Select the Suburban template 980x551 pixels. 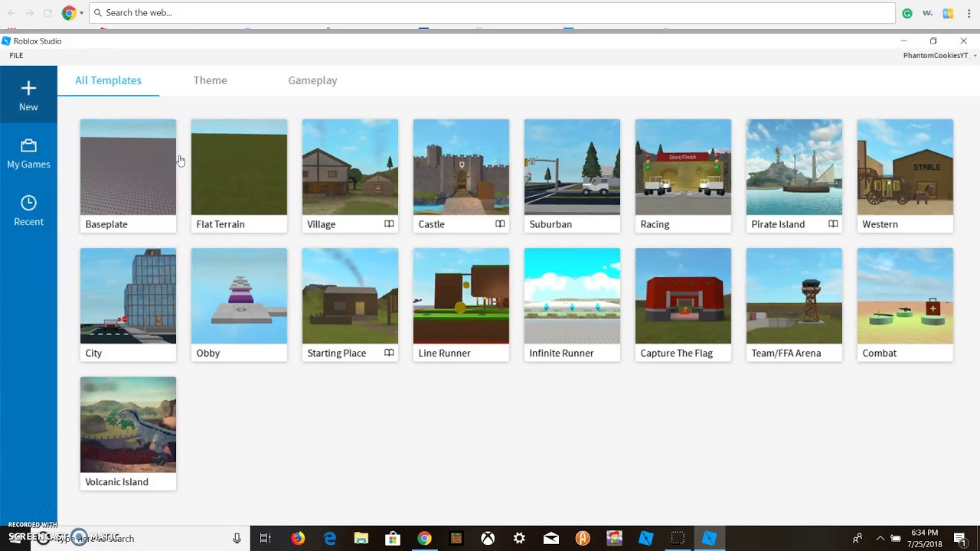pos(572,175)
